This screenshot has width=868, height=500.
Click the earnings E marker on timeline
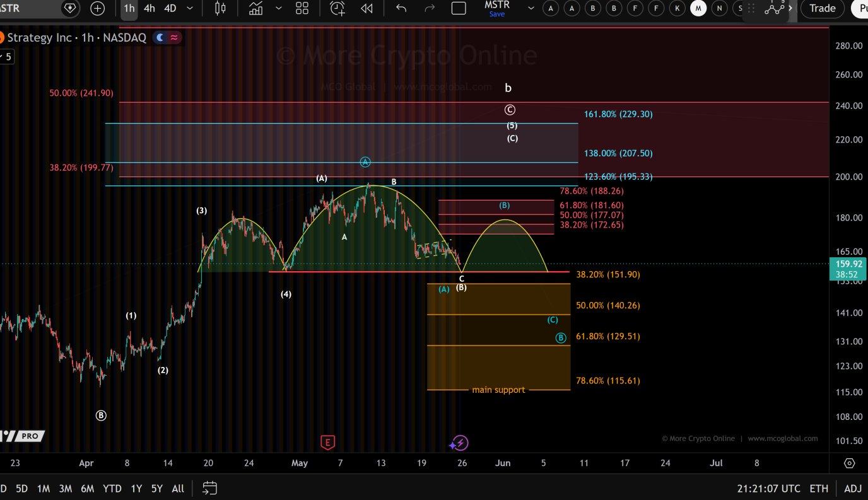(x=327, y=443)
